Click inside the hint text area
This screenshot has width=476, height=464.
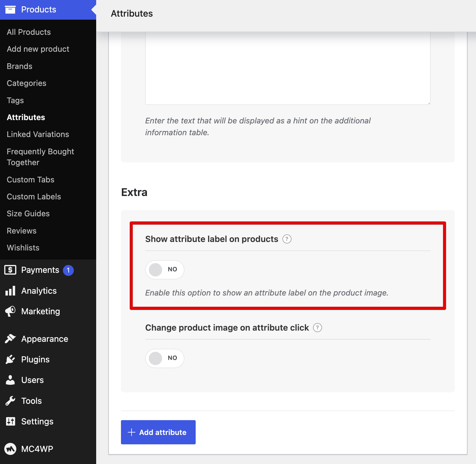pos(288,68)
